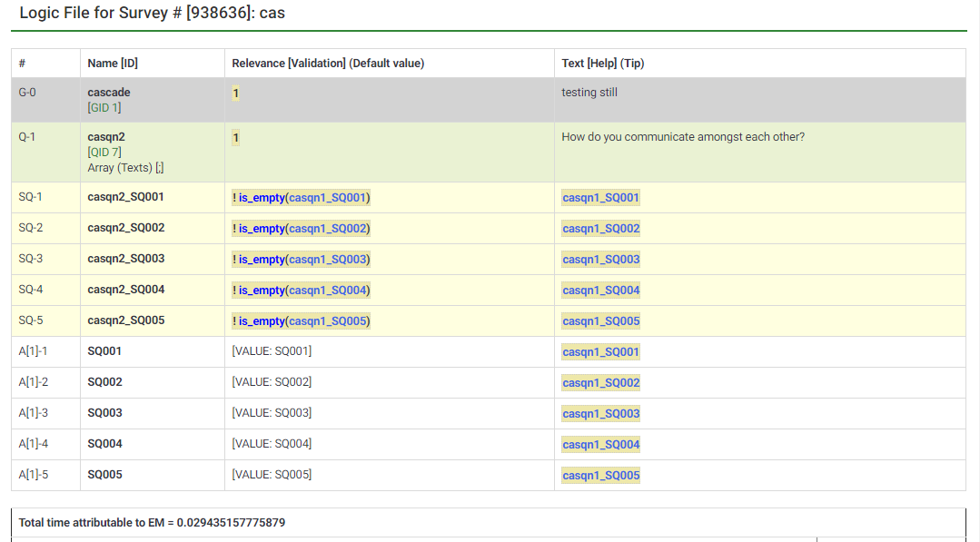Click casqn1_SQ003 in the SQ-3 relevance expression
This screenshot has width=980, height=542.
coord(327,260)
